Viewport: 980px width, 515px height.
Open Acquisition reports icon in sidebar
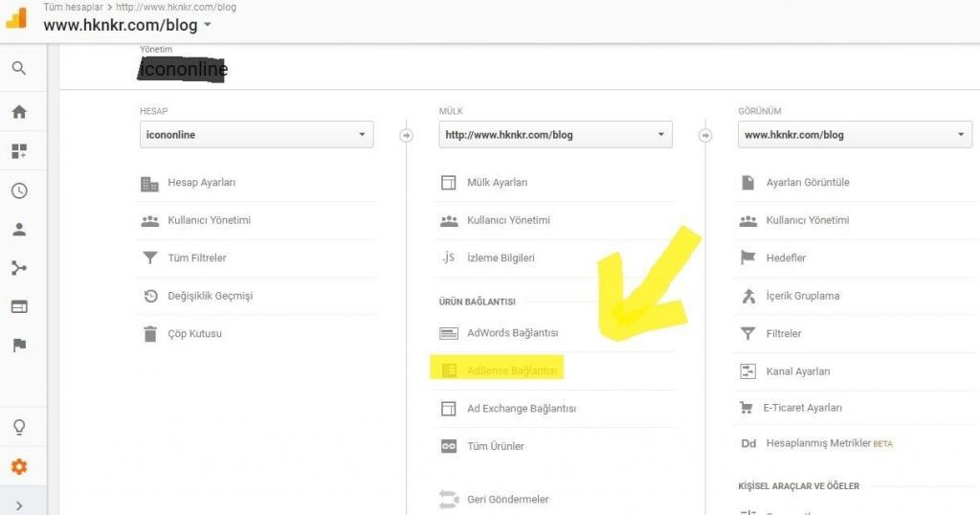coord(19,268)
